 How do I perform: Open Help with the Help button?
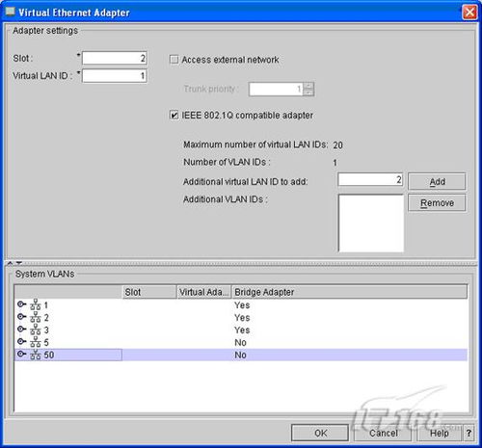[439, 433]
